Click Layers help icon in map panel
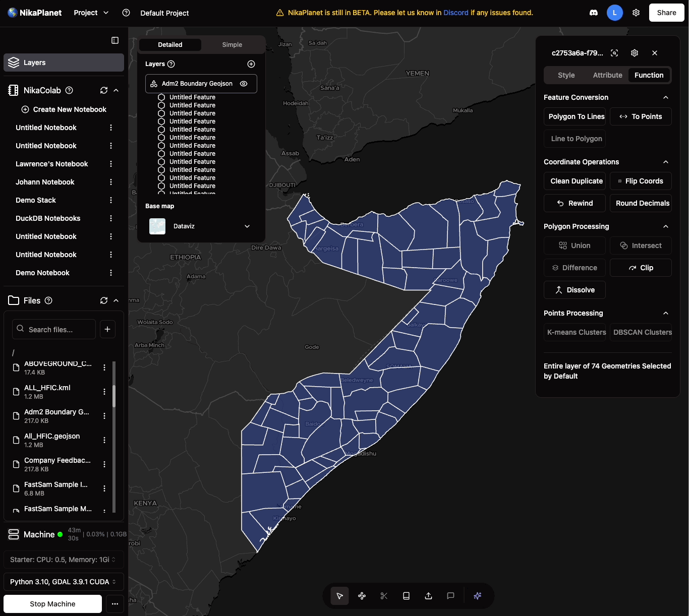The image size is (689, 616). click(x=171, y=64)
